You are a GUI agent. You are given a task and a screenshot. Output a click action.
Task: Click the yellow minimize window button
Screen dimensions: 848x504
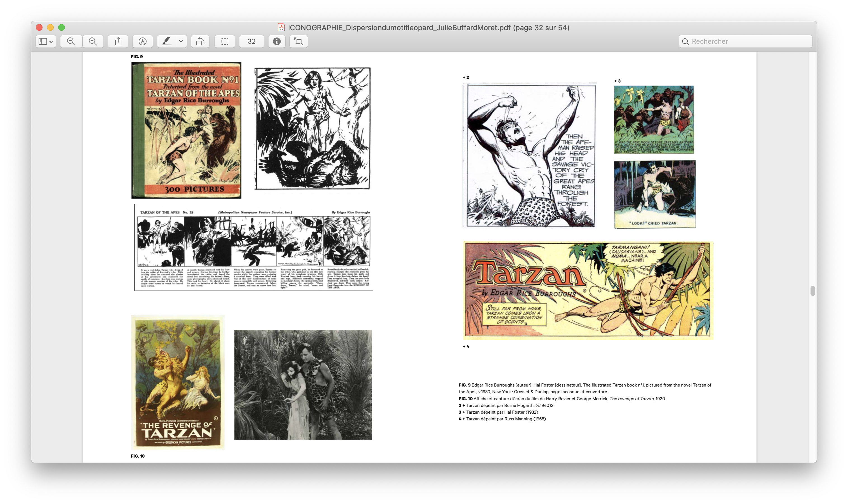coord(50,27)
